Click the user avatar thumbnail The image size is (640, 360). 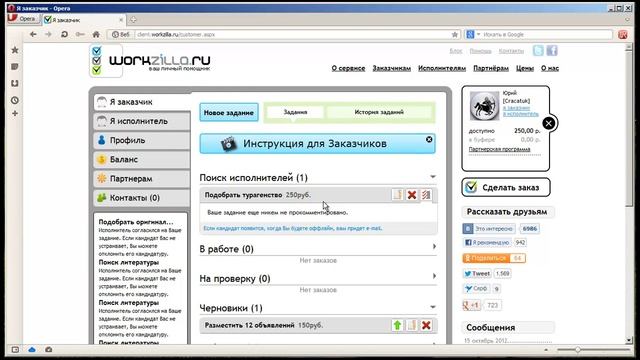click(x=484, y=106)
